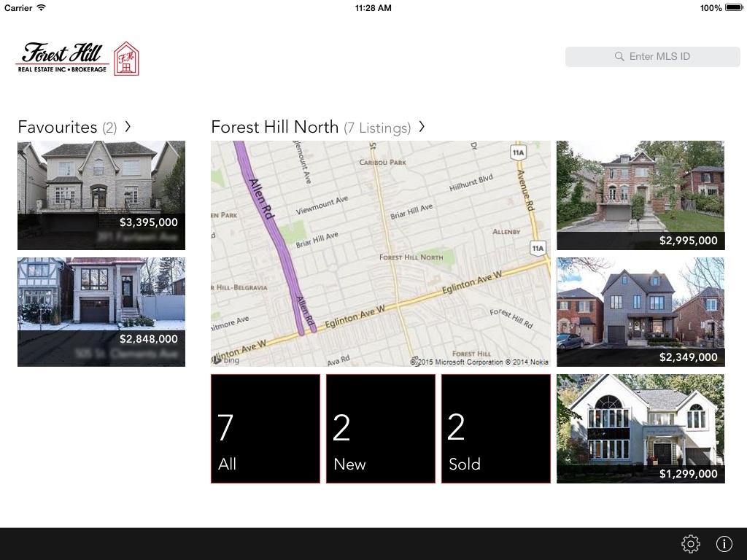
Task: Select the 2 New listings tile
Action: click(381, 429)
